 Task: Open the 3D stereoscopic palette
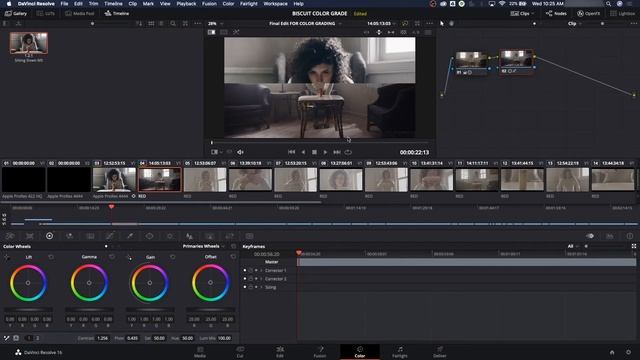pos(249,236)
